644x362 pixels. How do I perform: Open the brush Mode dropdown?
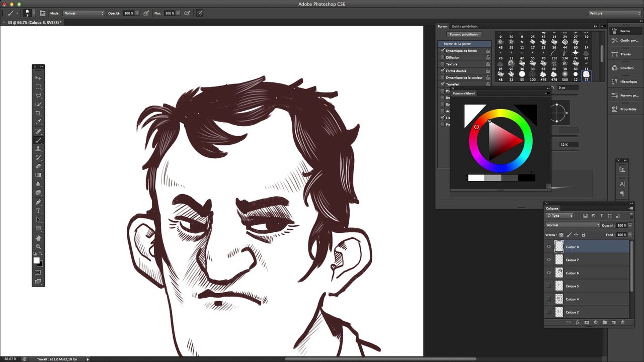click(x=83, y=13)
